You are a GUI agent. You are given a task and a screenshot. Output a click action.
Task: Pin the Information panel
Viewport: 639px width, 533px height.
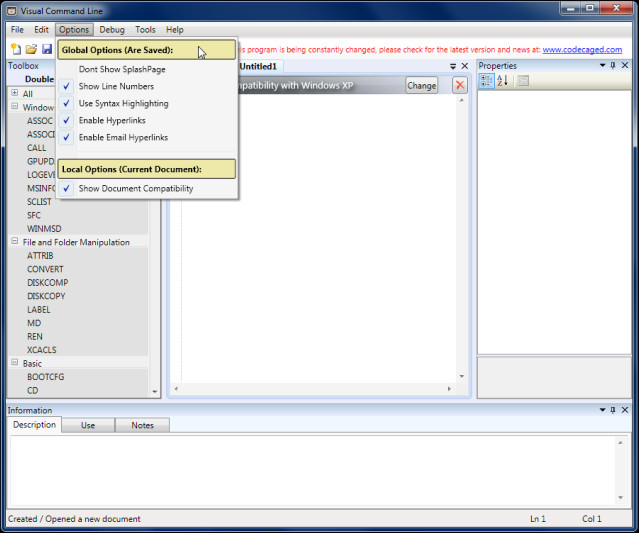613,410
